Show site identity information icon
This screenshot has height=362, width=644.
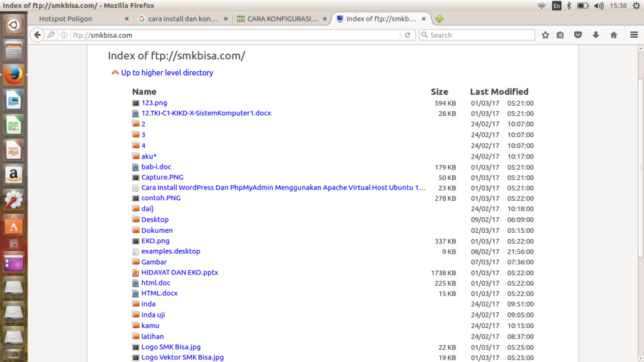pos(64,35)
